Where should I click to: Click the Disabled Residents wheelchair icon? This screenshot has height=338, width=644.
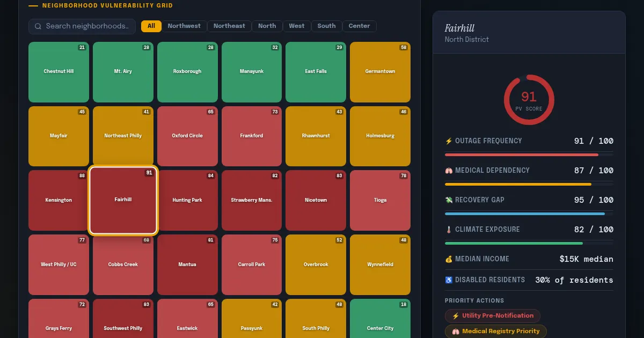(449, 280)
